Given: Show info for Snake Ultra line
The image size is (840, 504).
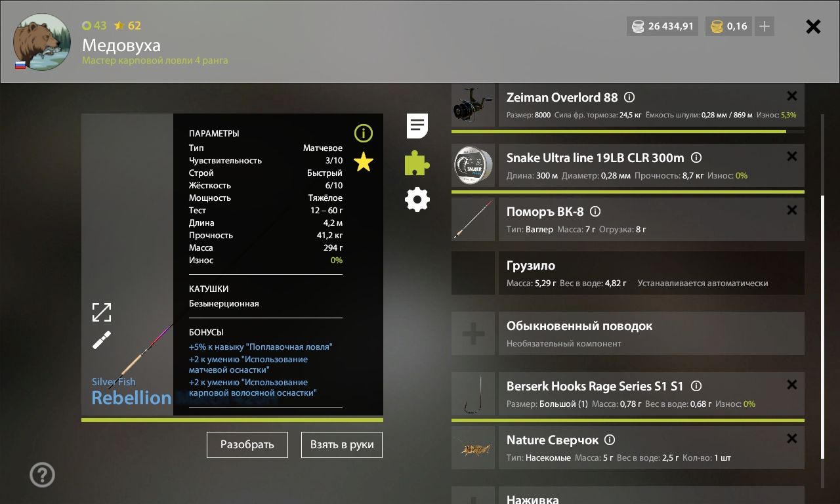Looking at the screenshot, I should click(696, 157).
